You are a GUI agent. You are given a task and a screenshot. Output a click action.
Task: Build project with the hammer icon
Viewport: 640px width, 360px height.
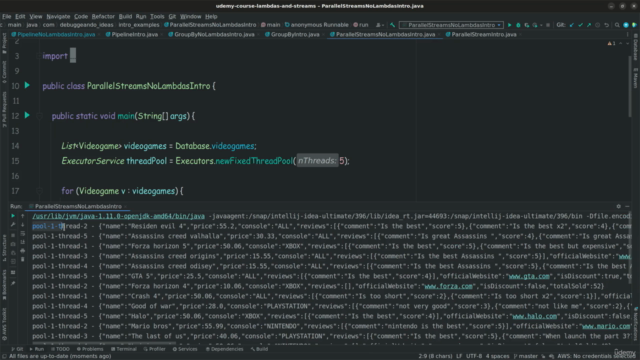click(392, 25)
